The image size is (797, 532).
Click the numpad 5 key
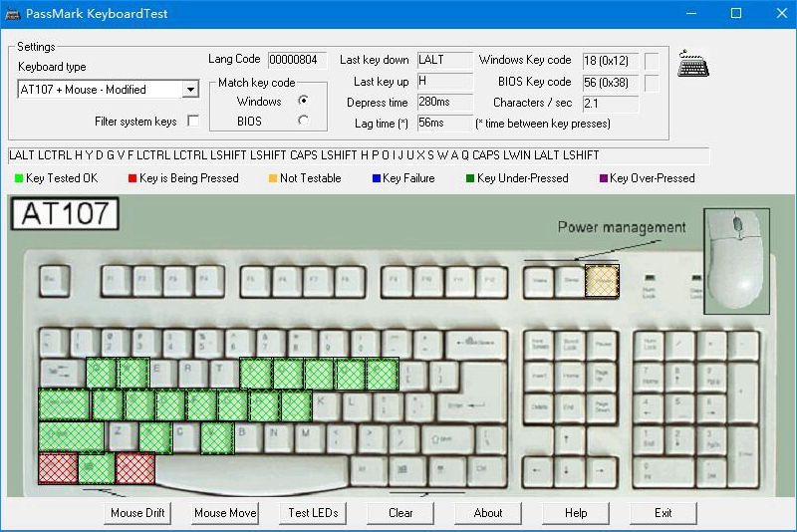[x=680, y=408]
